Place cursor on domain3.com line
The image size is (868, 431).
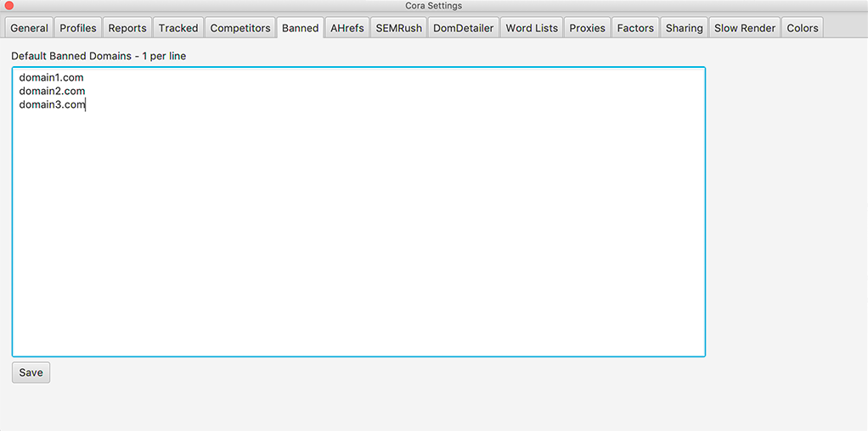[52, 104]
